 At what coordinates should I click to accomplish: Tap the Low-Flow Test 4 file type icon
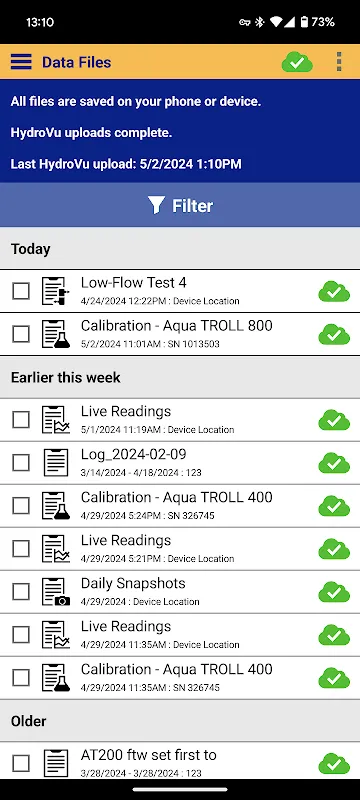[56, 291]
